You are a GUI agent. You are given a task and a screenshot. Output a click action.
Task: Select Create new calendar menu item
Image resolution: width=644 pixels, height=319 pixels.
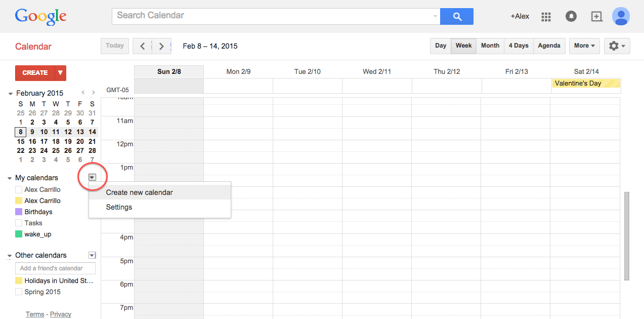(160, 192)
